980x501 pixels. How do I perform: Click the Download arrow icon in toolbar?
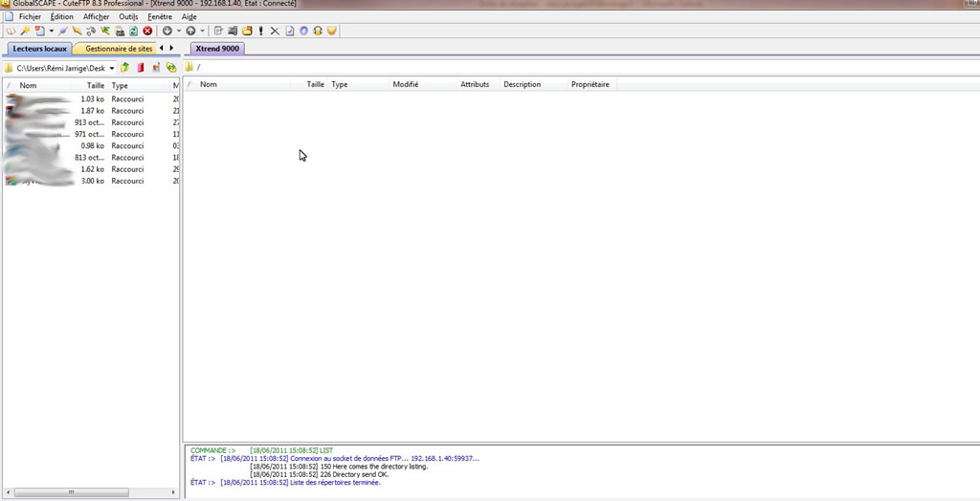click(167, 31)
